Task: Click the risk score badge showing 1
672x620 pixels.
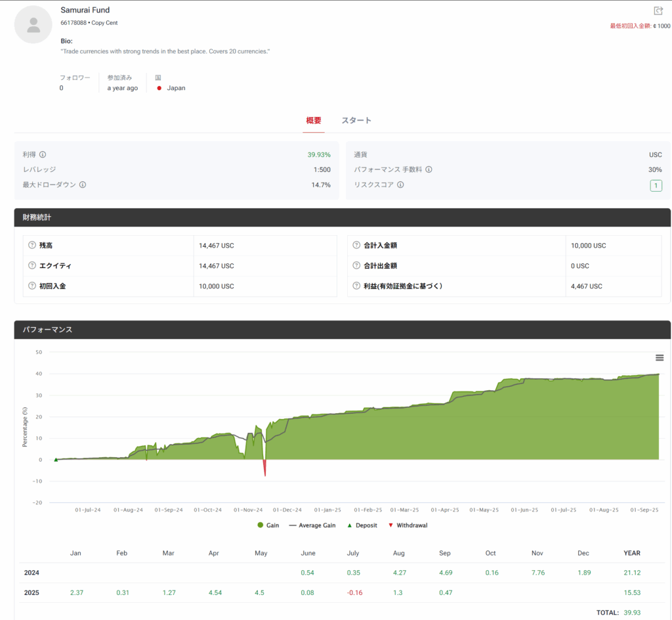Action: (x=656, y=185)
